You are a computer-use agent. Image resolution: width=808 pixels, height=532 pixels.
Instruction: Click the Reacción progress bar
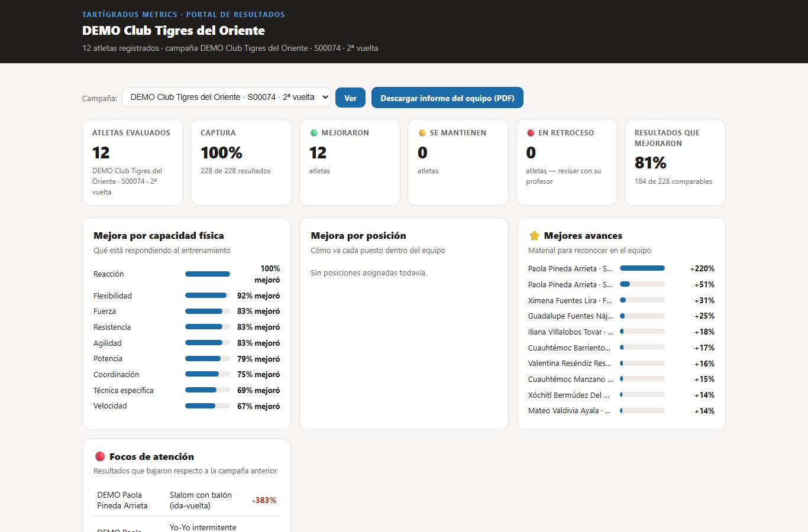(x=208, y=274)
